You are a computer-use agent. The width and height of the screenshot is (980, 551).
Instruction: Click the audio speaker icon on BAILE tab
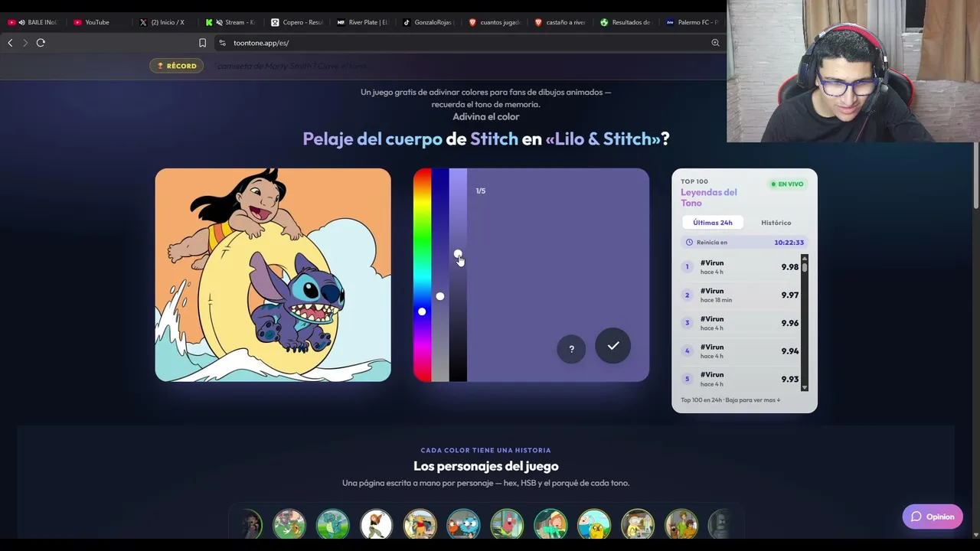click(x=21, y=22)
